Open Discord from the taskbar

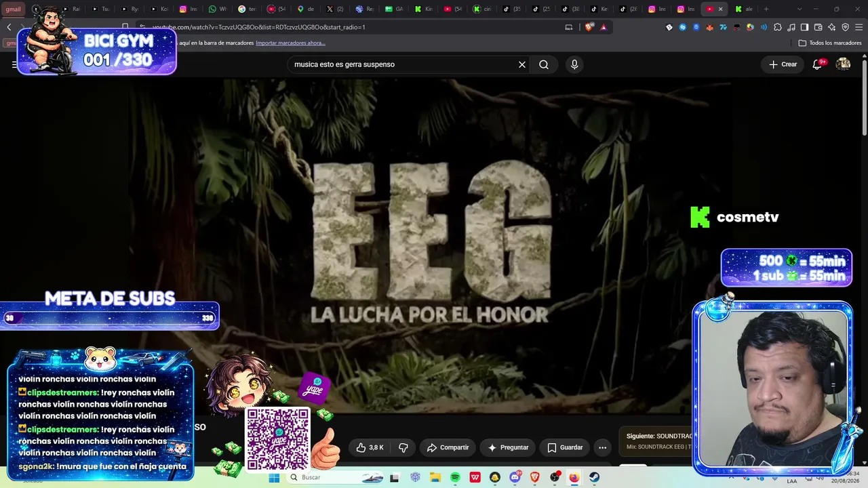[515, 477]
